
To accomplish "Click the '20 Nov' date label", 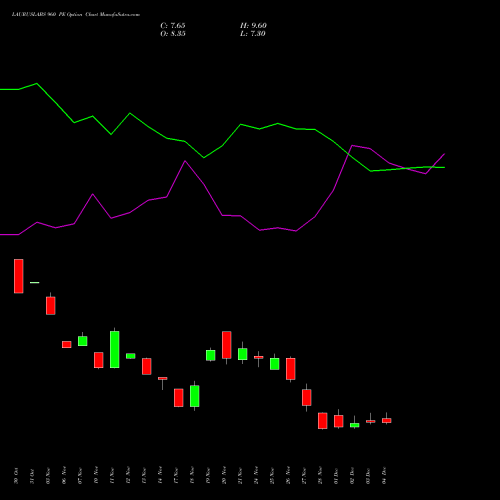I will 224,476.
